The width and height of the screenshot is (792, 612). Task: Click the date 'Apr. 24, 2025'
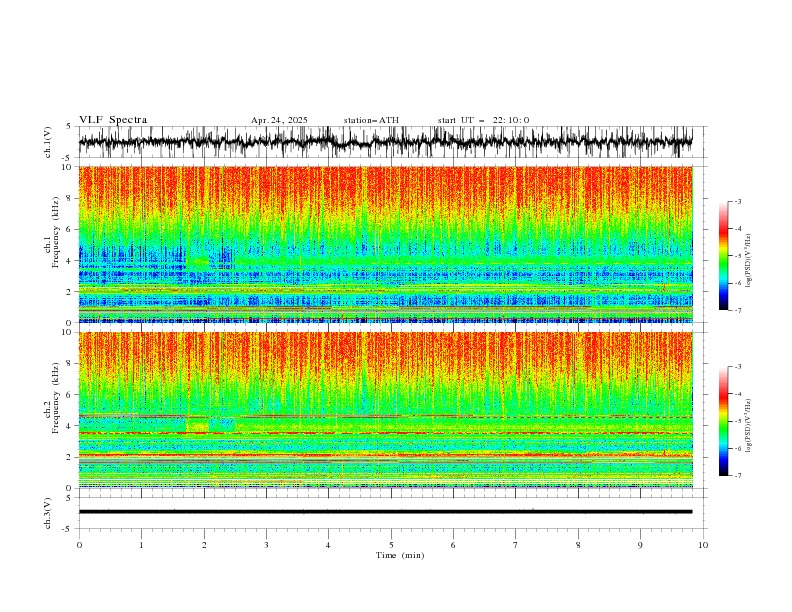point(279,120)
